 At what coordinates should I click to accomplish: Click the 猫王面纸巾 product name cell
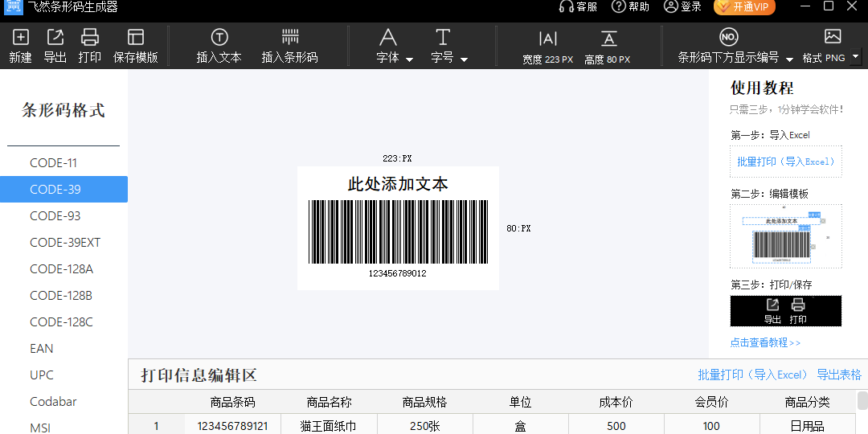329,425
